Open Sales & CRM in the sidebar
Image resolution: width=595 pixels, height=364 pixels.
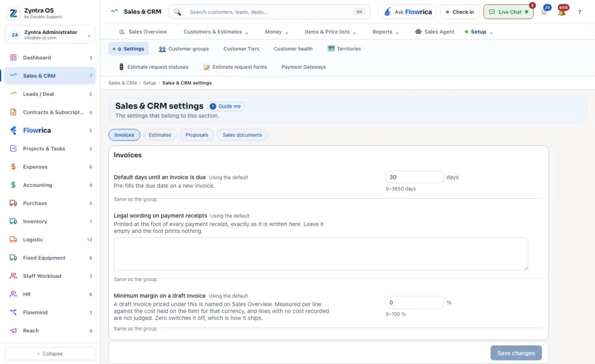(x=50, y=76)
